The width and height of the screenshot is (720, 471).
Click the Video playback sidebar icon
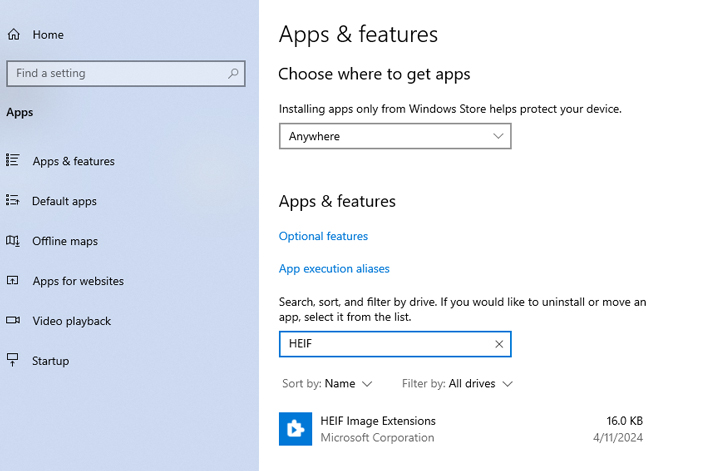[x=13, y=321]
